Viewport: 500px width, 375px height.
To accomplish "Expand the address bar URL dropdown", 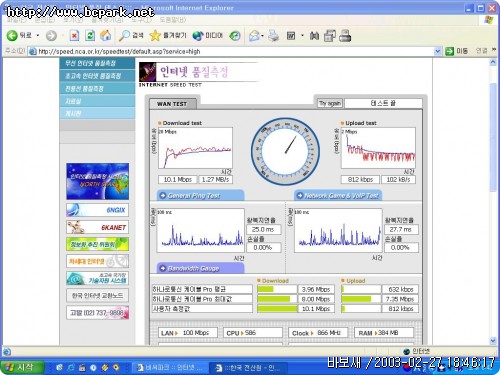I will pos(438,51).
